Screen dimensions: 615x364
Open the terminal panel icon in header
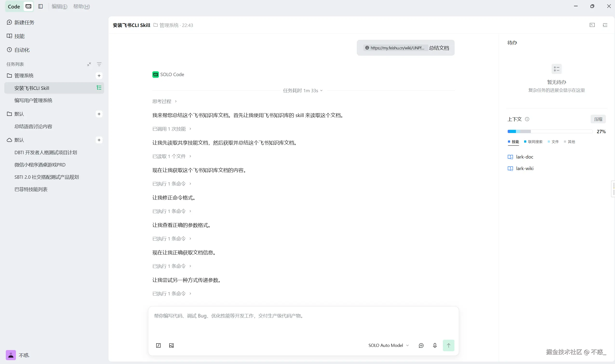click(592, 25)
